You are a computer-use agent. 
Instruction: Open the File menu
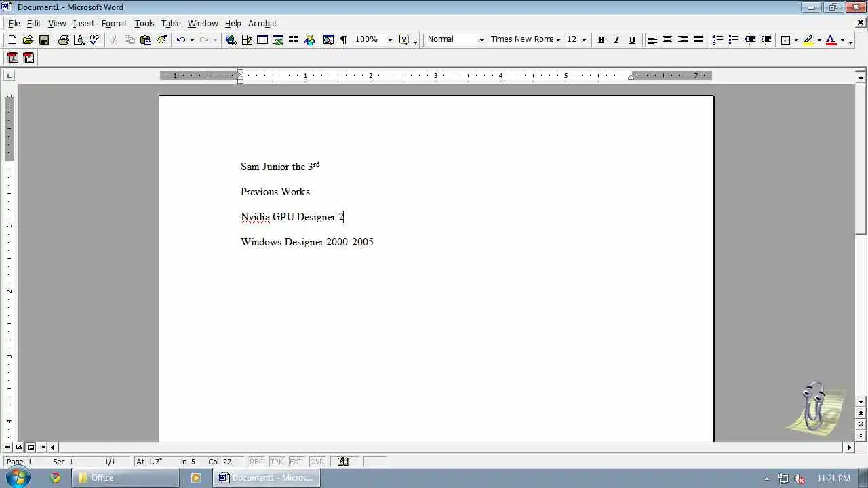pos(14,23)
